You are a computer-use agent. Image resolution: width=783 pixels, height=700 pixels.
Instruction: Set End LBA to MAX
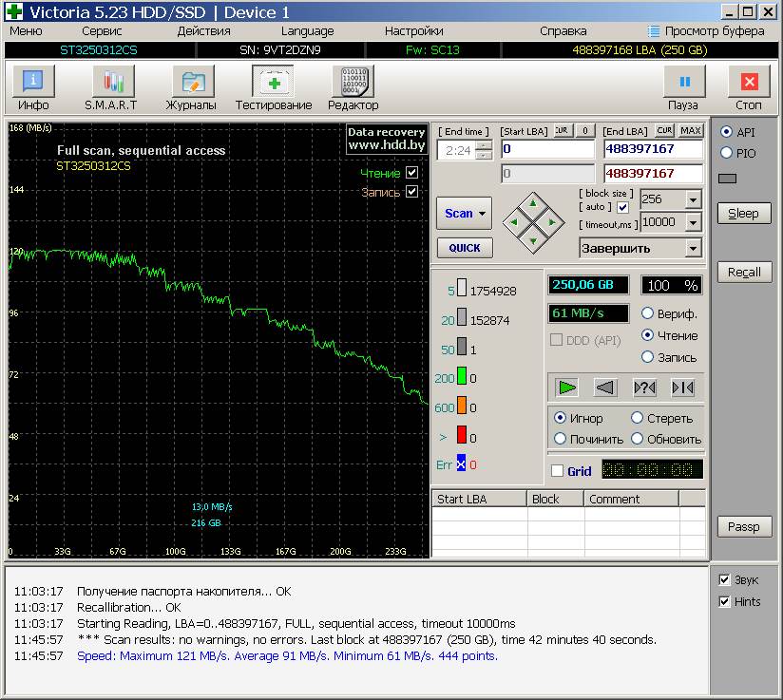click(x=691, y=130)
